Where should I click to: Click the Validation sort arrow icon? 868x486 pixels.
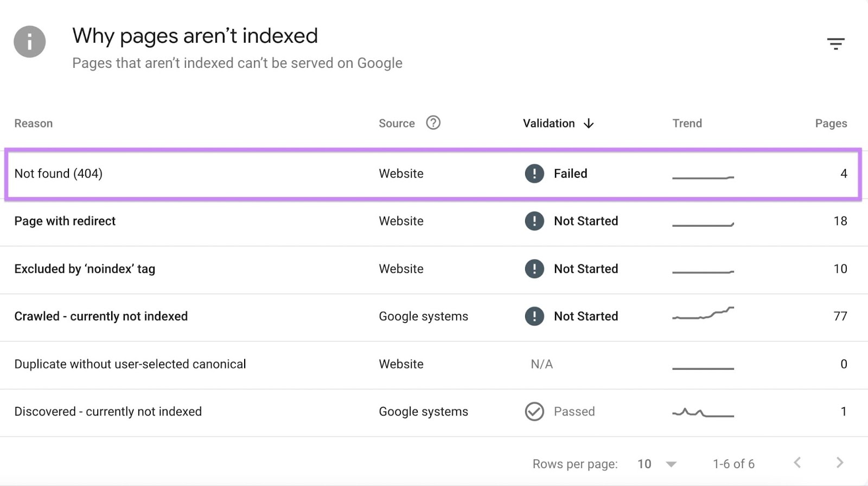(x=589, y=124)
